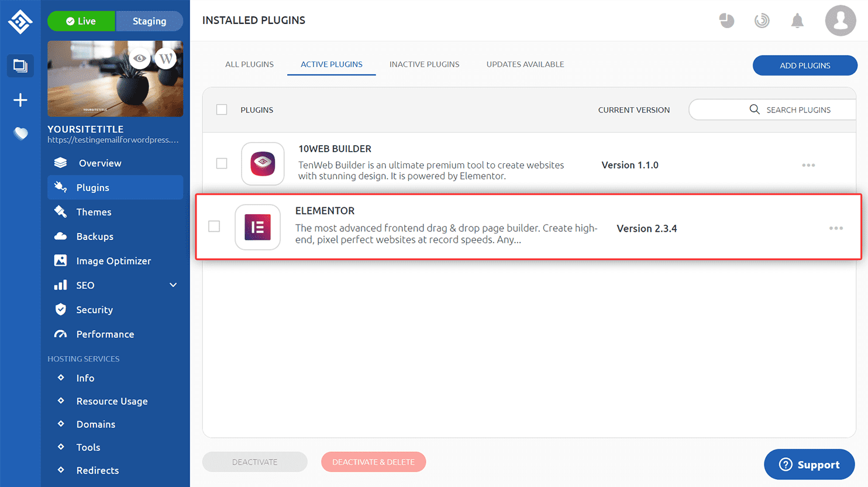The width and height of the screenshot is (868, 487).
Task: Switch to Staging environment
Action: 149,21
